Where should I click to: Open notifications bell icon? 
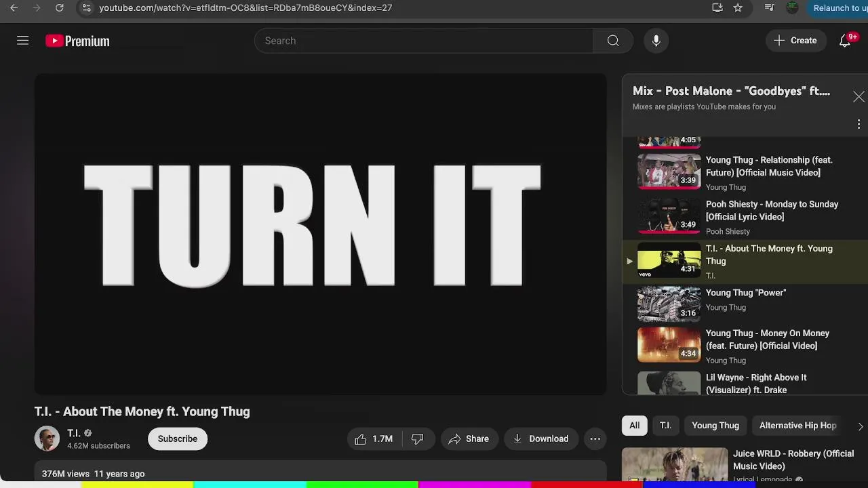(x=845, y=41)
